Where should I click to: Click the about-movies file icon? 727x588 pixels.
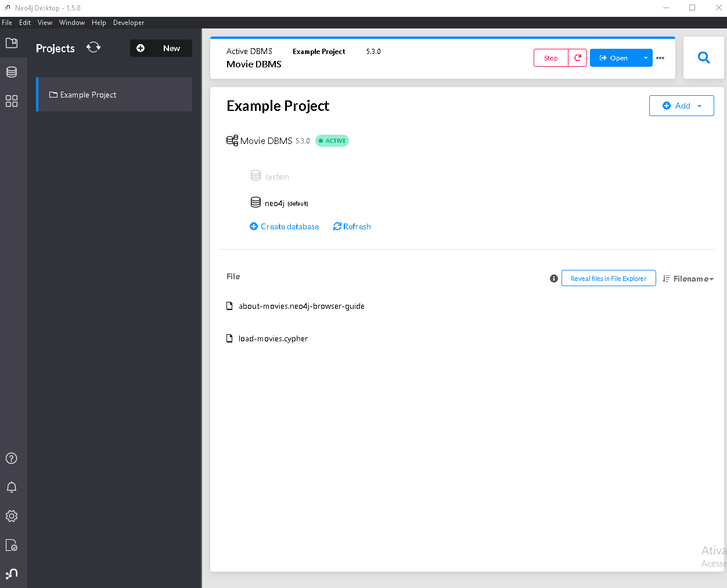point(229,306)
